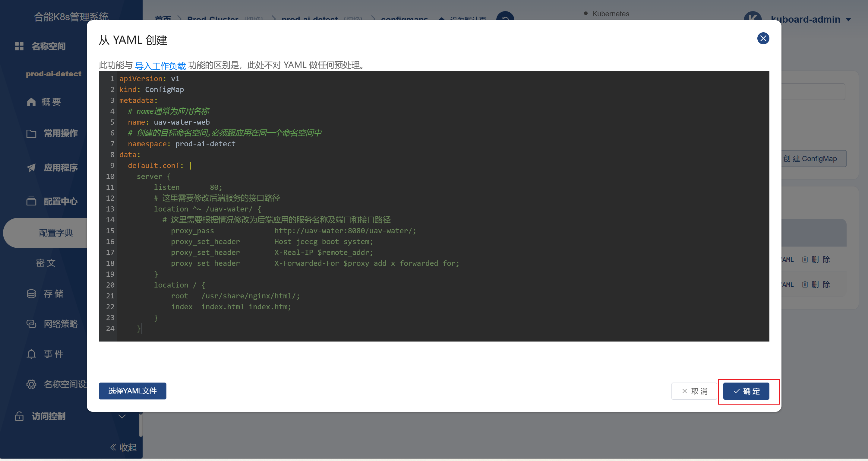Open the 网络策略 menu label
This screenshot has width=868, height=461.
(61, 324)
